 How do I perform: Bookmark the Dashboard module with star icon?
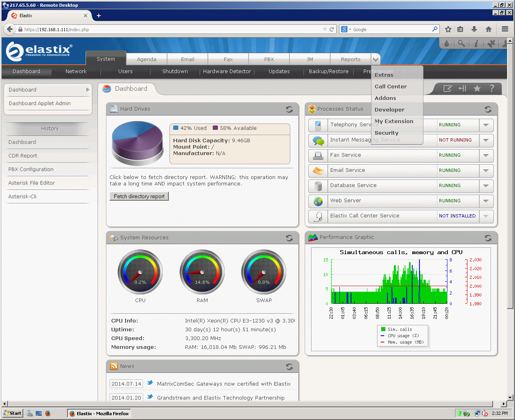(477, 88)
